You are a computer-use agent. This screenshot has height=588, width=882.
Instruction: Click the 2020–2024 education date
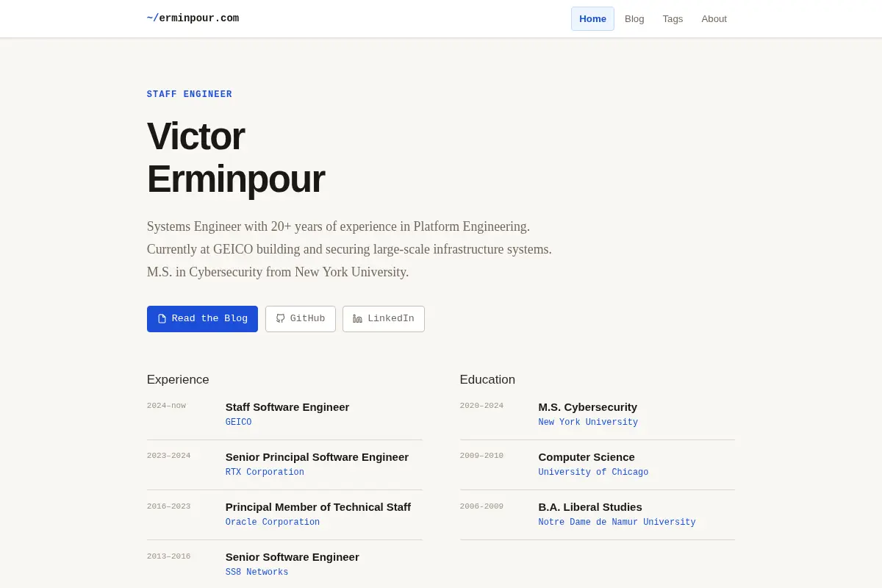481,406
